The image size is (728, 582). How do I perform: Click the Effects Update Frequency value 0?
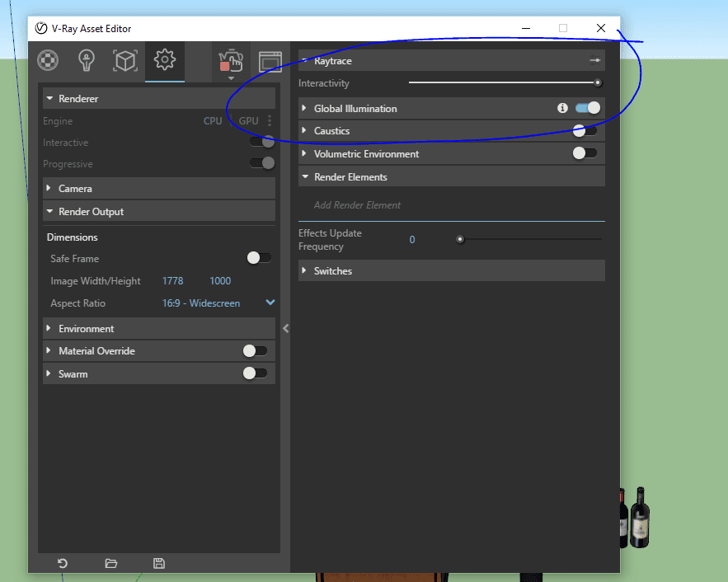coord(412,240)
